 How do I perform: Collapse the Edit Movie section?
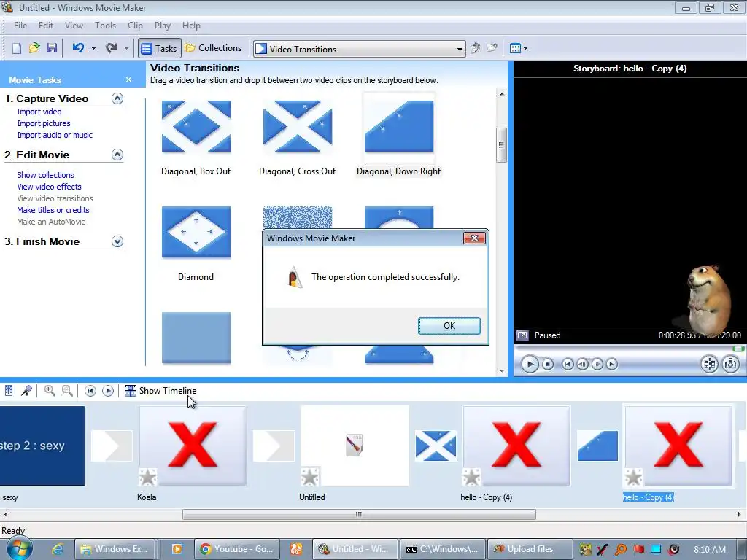point(117,155)
